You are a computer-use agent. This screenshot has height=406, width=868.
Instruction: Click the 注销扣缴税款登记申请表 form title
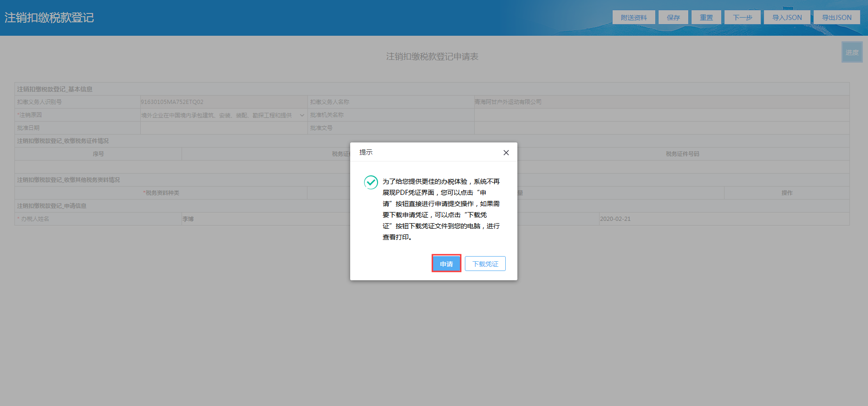[432, 57]
